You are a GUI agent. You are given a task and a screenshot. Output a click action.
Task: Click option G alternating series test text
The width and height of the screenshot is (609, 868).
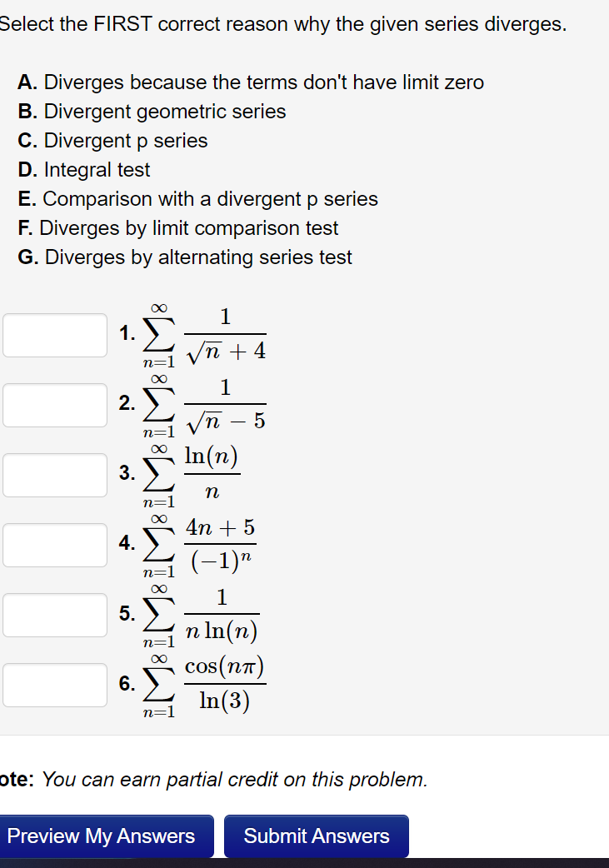click(185, 257)
